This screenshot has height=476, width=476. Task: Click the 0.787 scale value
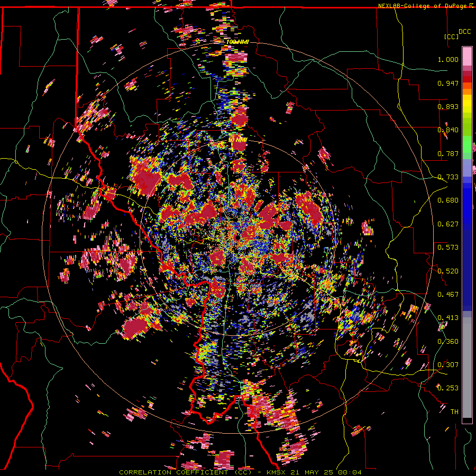[448, 153]
